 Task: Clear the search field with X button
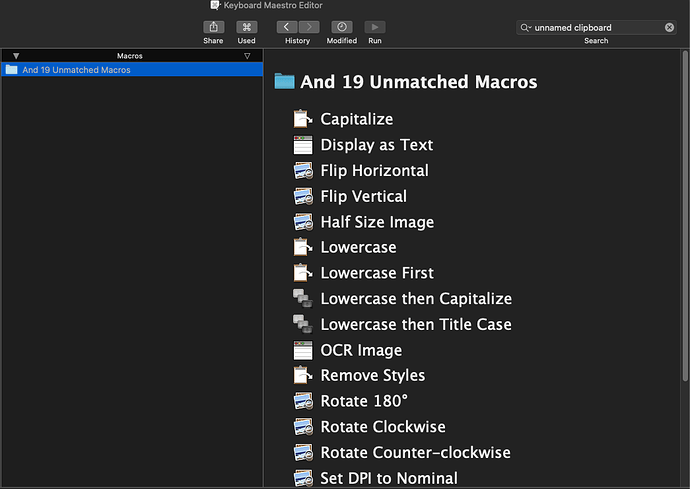(669, 27)
